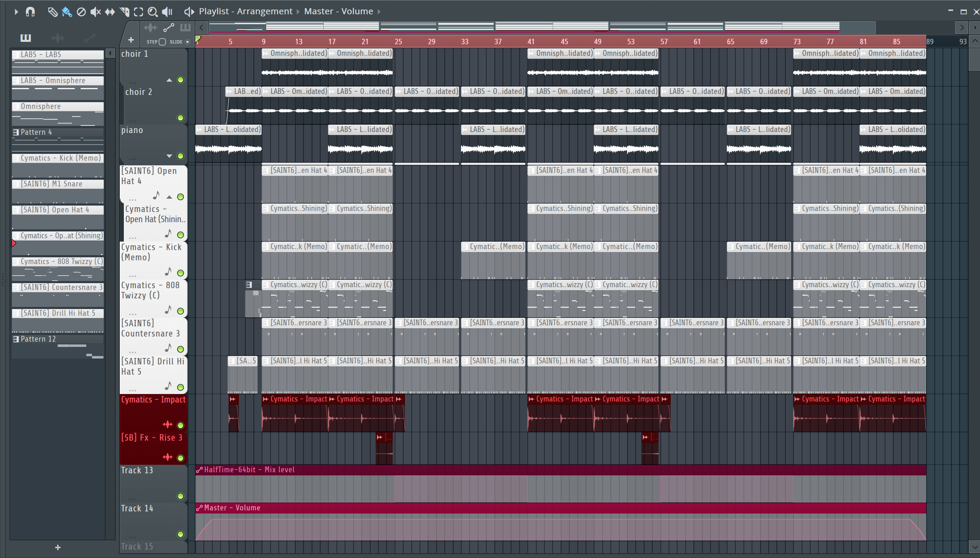This screenshot has height=558, width=980.
Task: Show automation clips in picker panel
Action: pyautogui.click(x=90, y=37)
